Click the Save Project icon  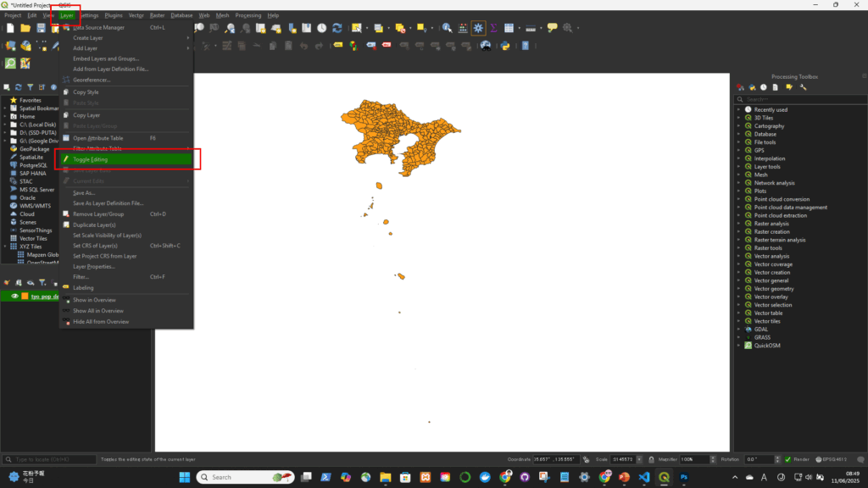pyautogui.click(x=41, y=28)
